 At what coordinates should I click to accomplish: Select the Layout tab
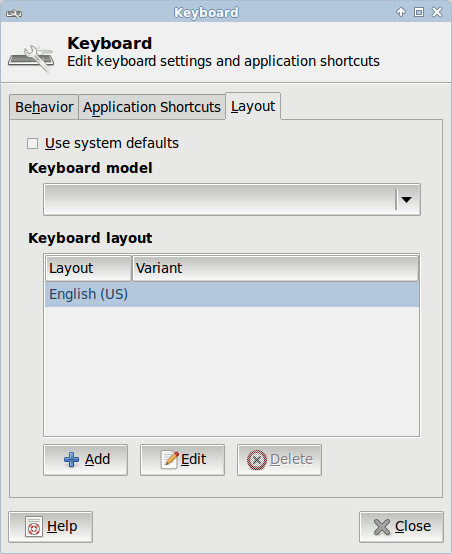click(253, 106)
